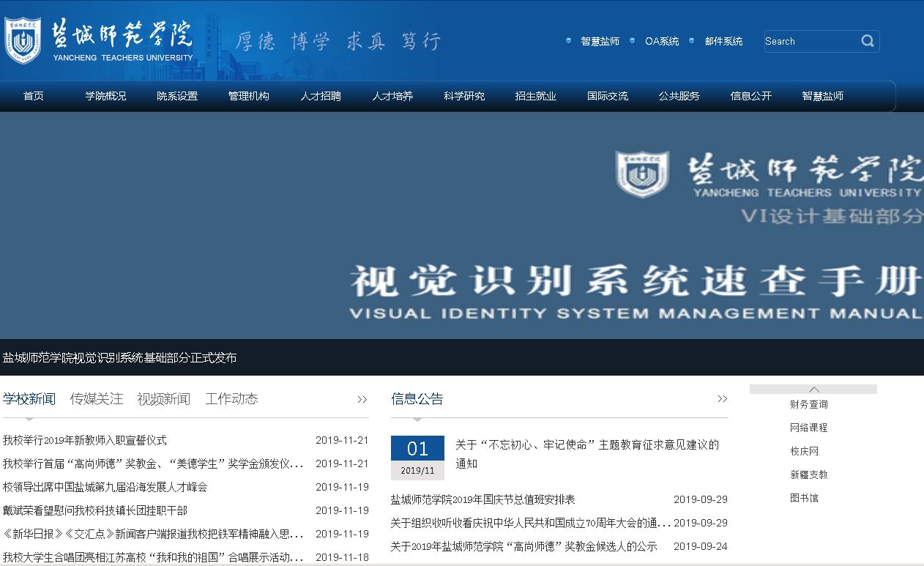Click the VI manual banner image
Viewport: 924px width, 566px height.
(462, 226)
